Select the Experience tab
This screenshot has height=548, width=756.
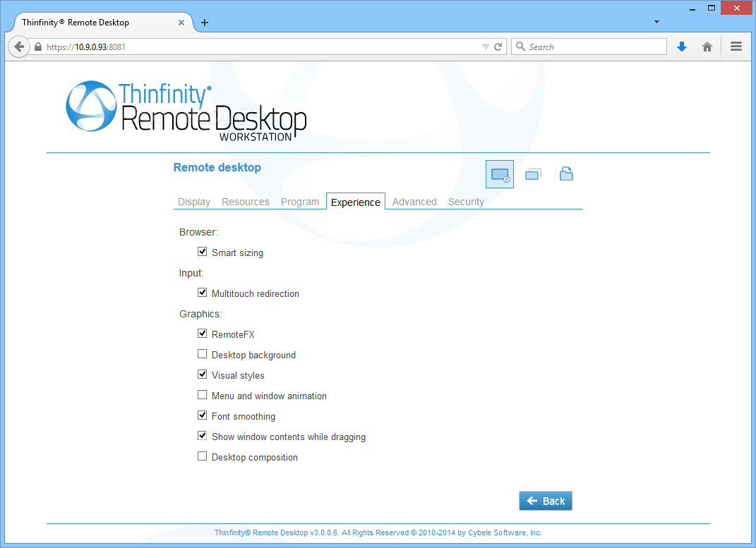355,202
